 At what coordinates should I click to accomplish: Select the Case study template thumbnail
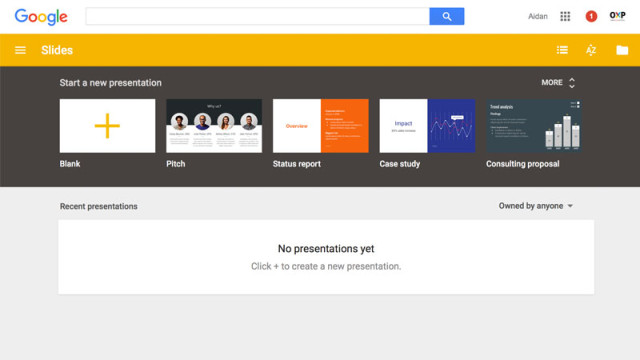(x=427, y=126)
